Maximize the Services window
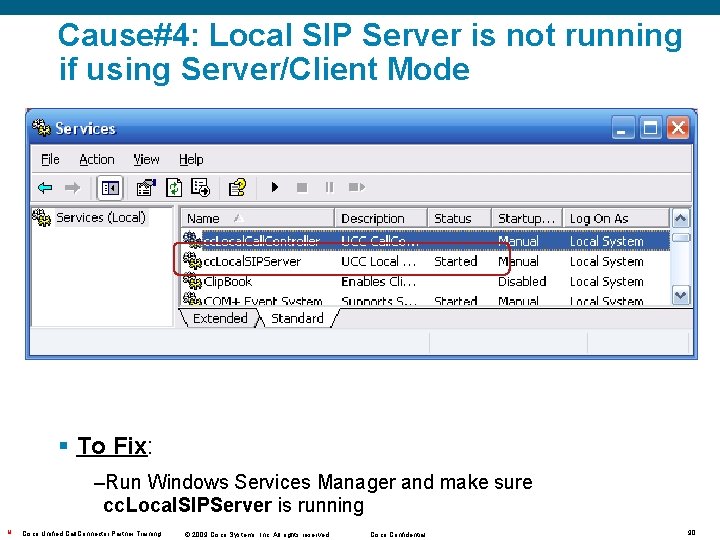This screenshot has width=720, height=540. tap(650, 128)
